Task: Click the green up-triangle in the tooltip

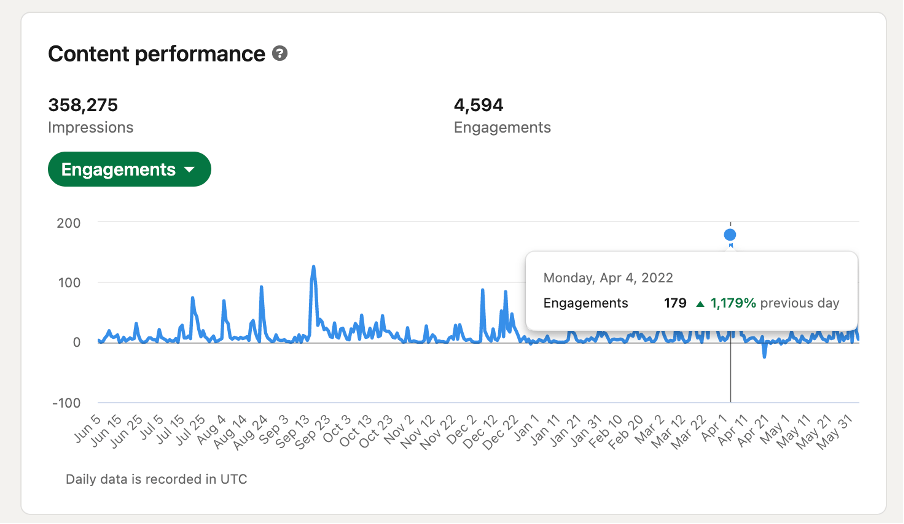Action: tap(700, 304)
